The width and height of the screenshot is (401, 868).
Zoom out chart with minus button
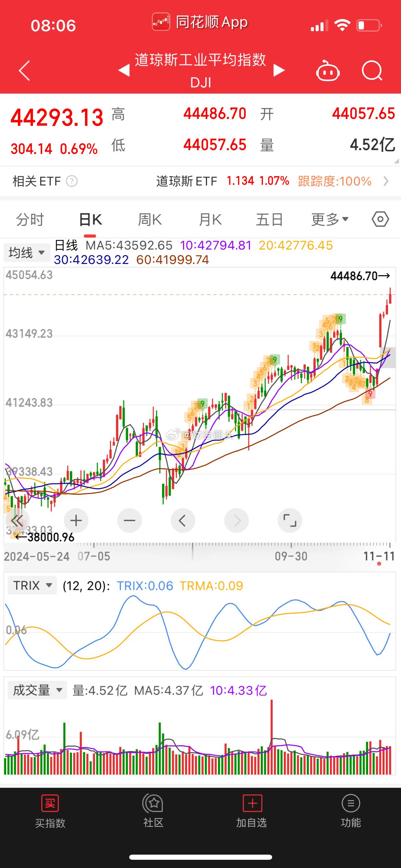pyautogui.click(x=130, y=520)
